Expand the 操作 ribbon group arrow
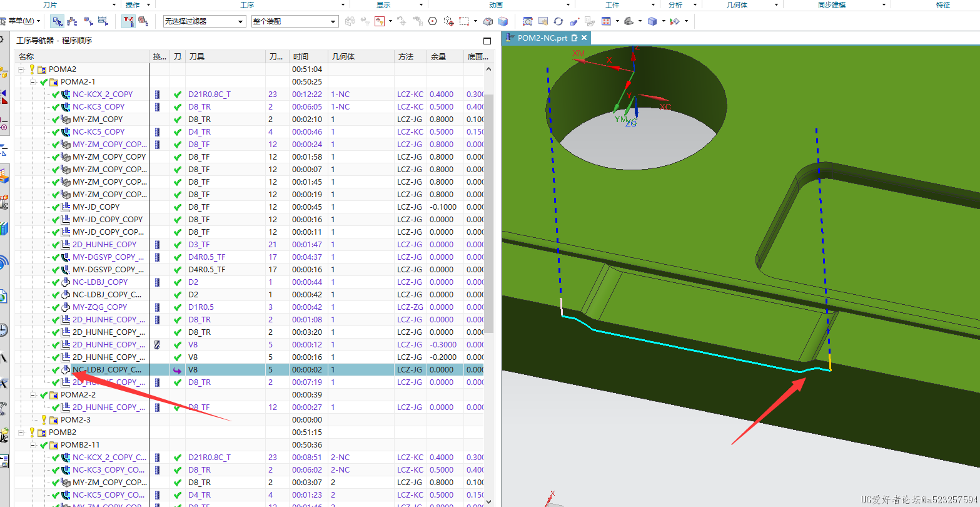 pos(149,5)
